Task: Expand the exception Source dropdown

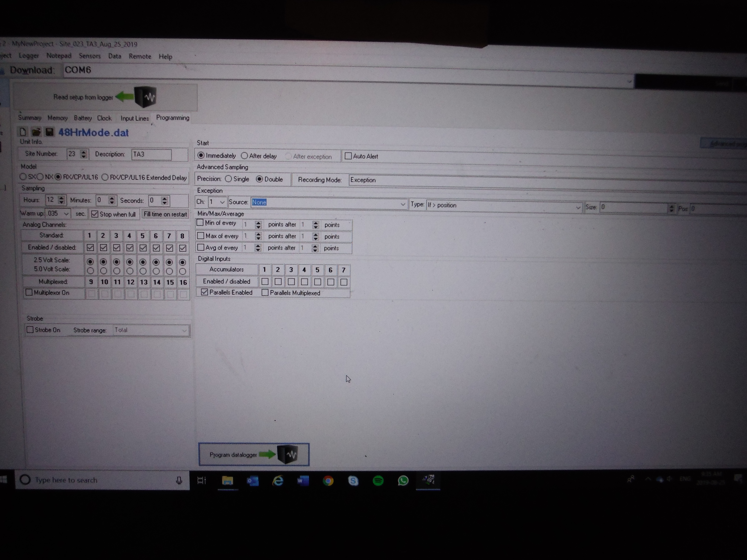Action: tap(403, 204)
